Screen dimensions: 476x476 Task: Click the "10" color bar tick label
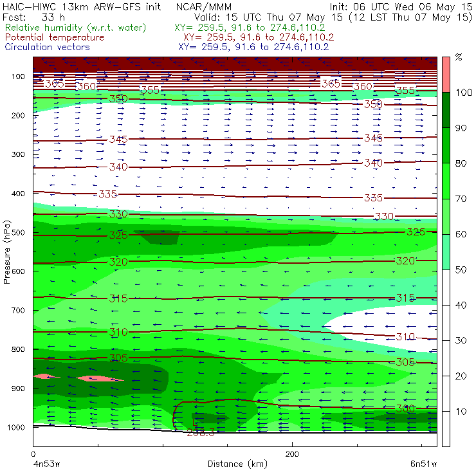click(x=461, y=412)
